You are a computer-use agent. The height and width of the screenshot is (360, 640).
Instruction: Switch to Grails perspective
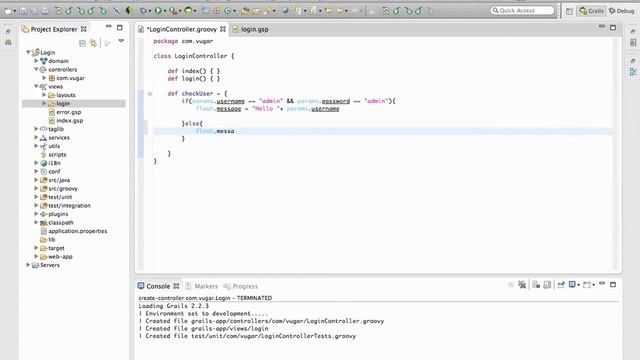pos(591,11)
